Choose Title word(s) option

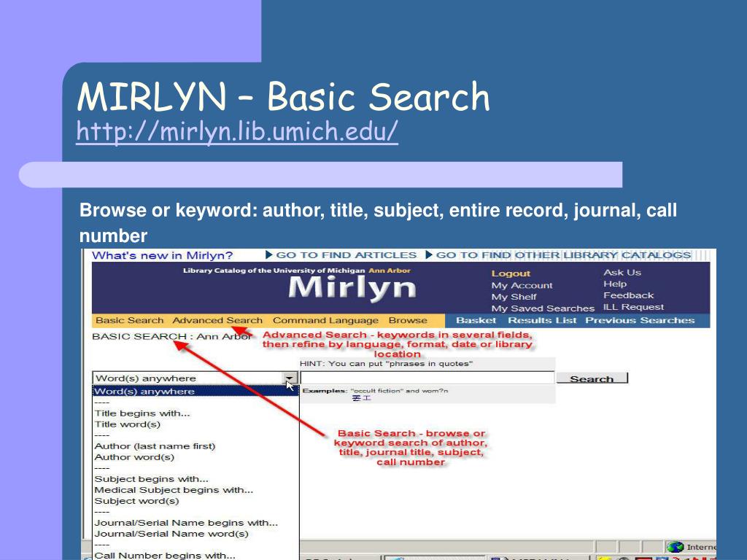pyautogui.click(x=127, y=424)
